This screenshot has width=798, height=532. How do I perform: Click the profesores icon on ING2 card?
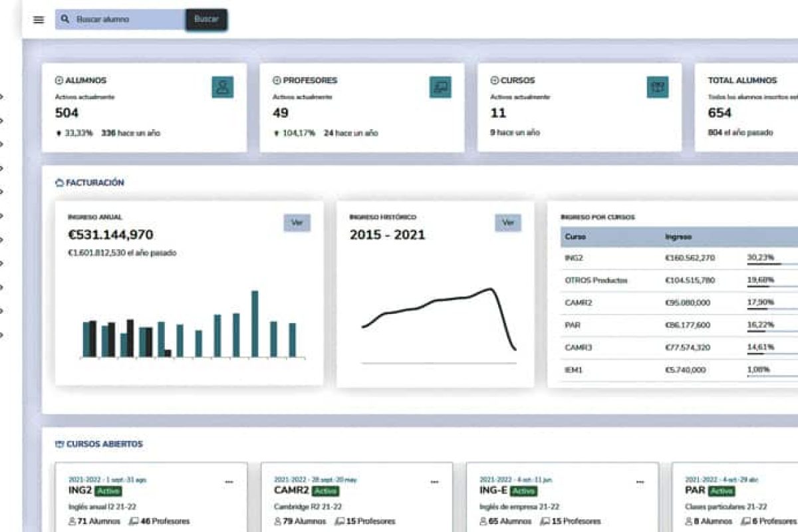134,521
